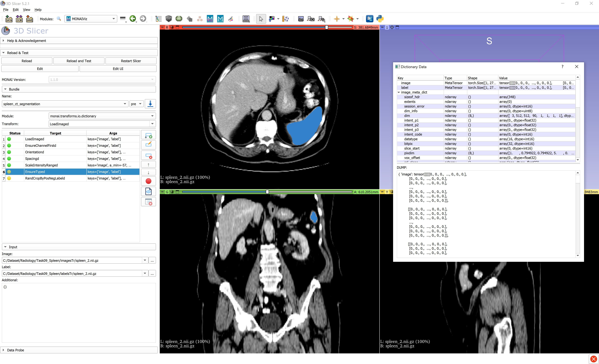Click the screenshot capture camera icon
The width and height of the screenshot is (599, 364).
(301, 19)
